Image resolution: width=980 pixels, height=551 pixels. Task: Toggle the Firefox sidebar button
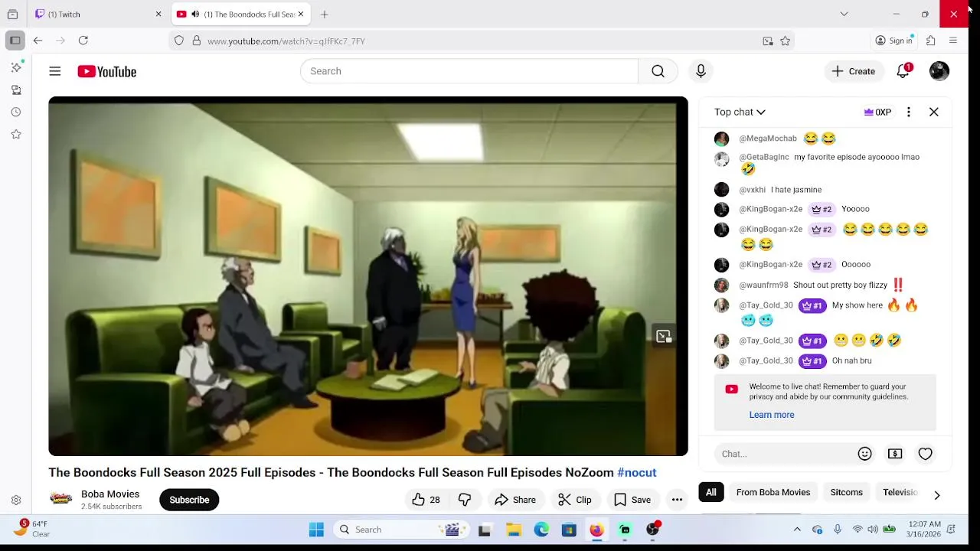[x=15, y=41]
